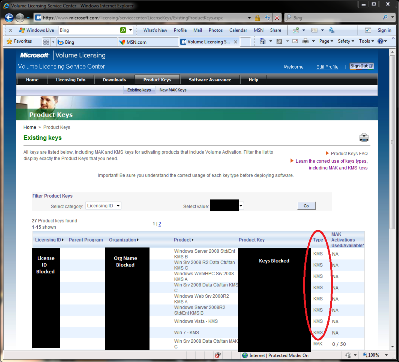Open the Help navigation tab
Viewport: 399px width, 362px height.
[253, 80]
